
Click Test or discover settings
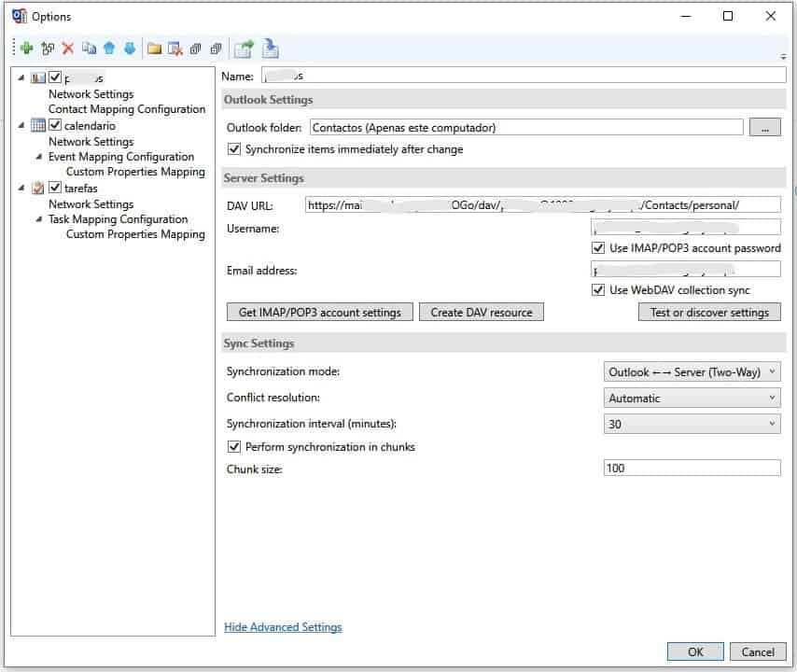coord(709,312)
